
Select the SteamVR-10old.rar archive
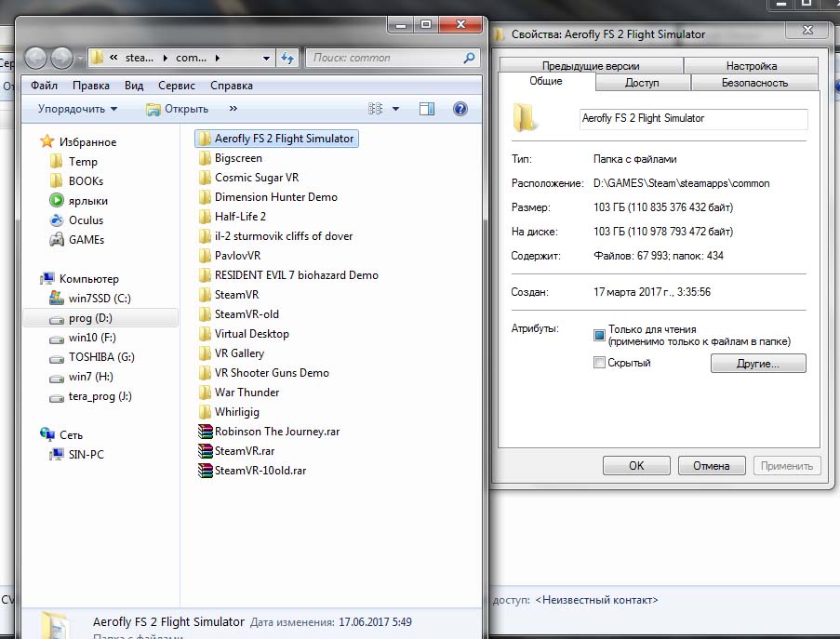pos(252,471)
